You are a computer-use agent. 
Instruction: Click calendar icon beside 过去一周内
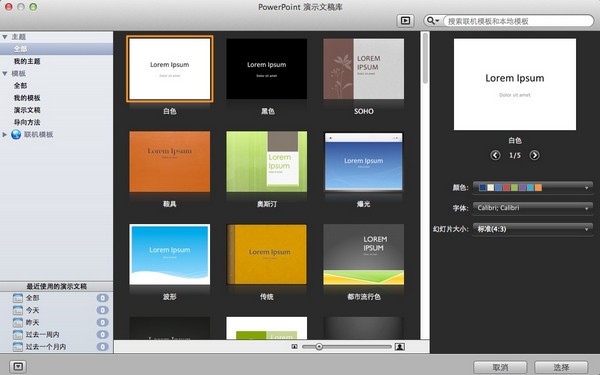tap(18, 334)
